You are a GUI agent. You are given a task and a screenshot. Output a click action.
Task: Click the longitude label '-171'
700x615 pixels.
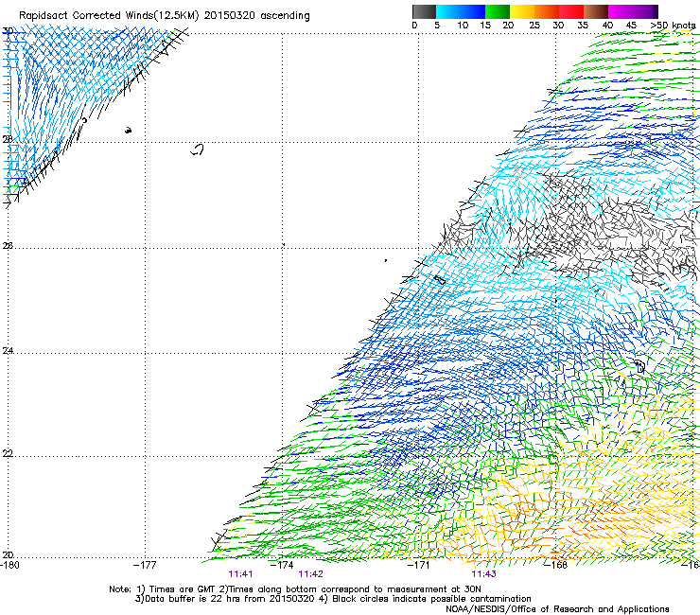(x=419, y=565)
